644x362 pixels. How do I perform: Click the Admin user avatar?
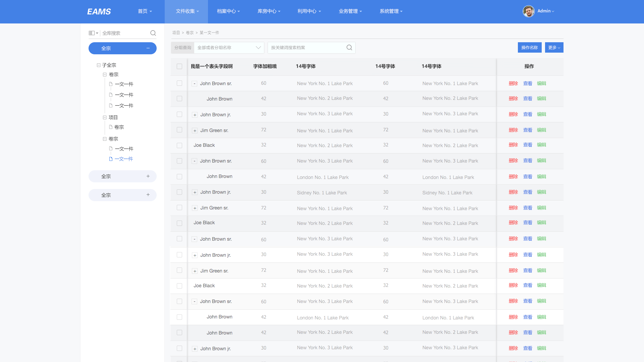[529, 11]
